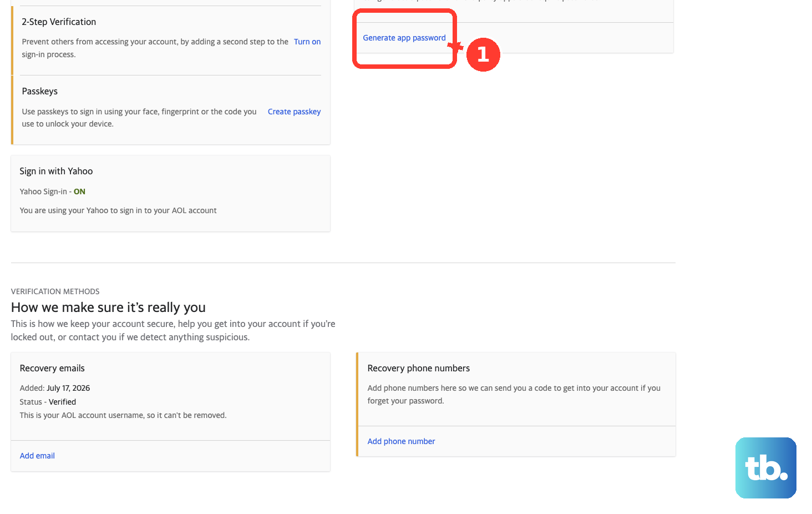The image size is (812, 514).
Task: Click the Generate app password link
Action: coord(404,38)
